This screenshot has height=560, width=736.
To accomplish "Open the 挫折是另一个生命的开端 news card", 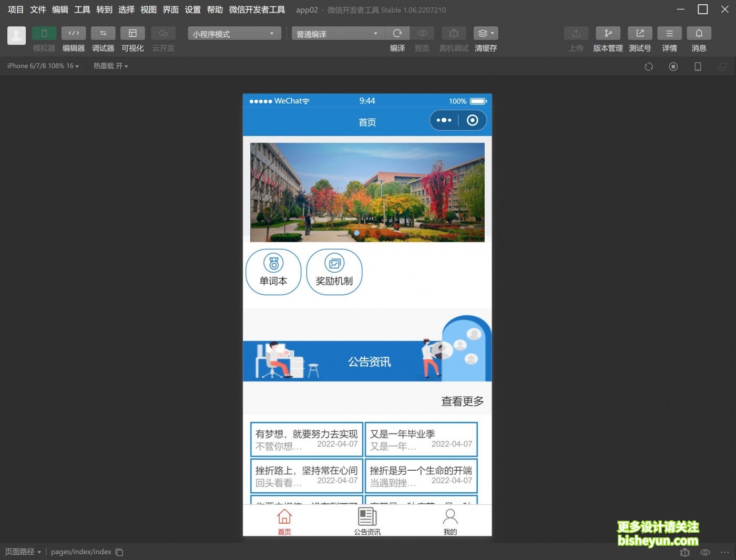I will pyautogui.click(x=421, y=476).
